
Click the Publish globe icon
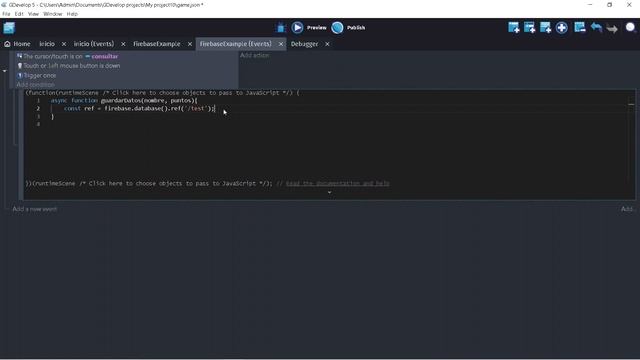pos(337,27)
